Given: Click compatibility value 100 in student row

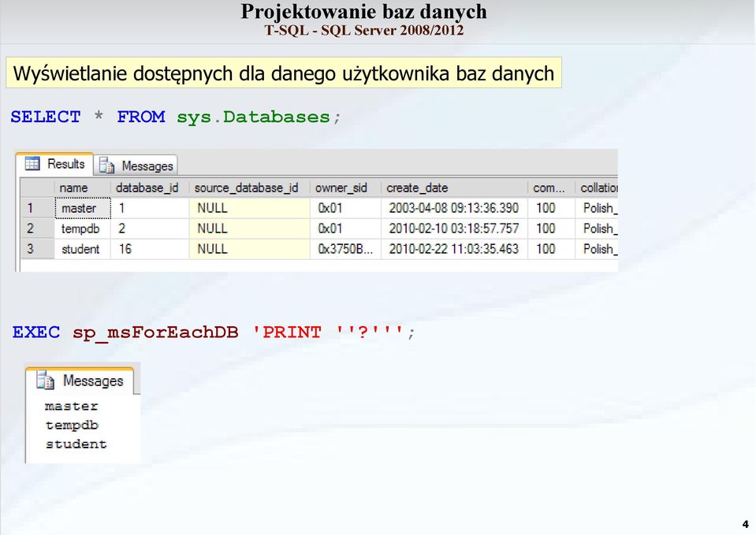Looking at the screenshot, I should (x=551, y=249).
